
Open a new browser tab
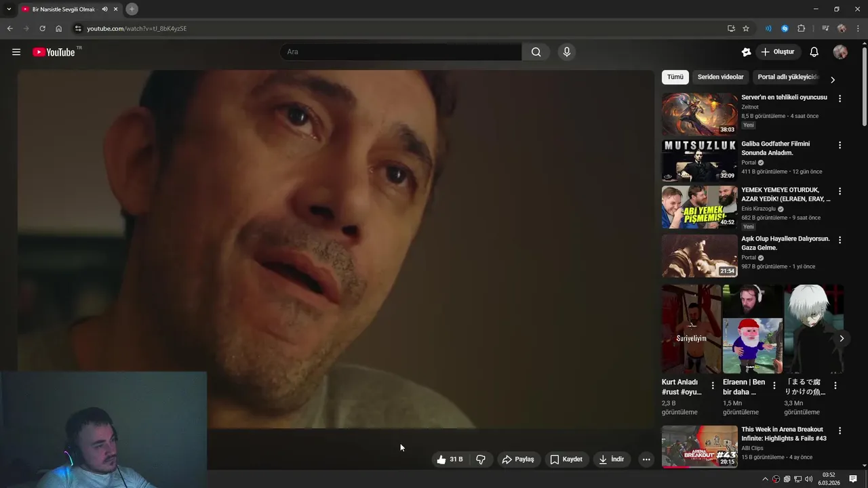(x=132, y=9)
